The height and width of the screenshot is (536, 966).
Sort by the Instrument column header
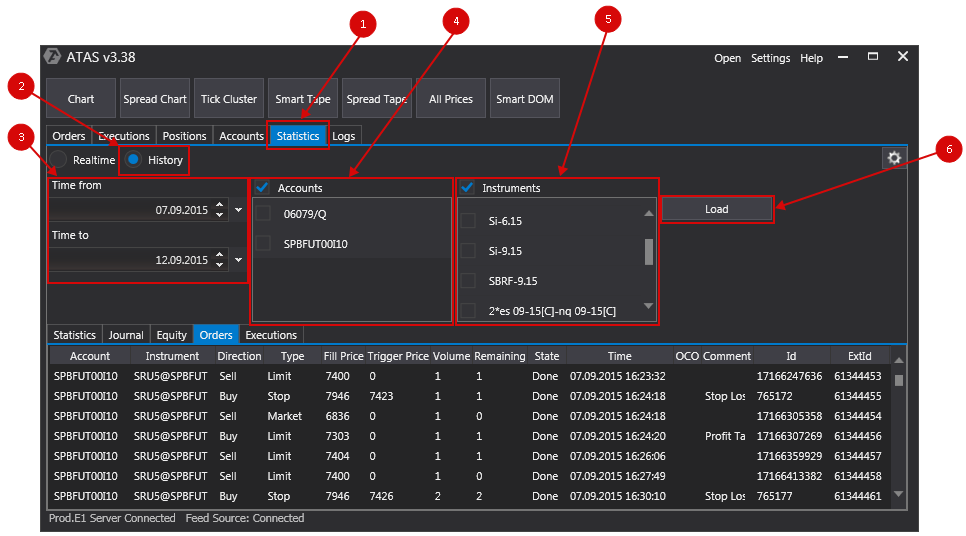click(172, 356)
